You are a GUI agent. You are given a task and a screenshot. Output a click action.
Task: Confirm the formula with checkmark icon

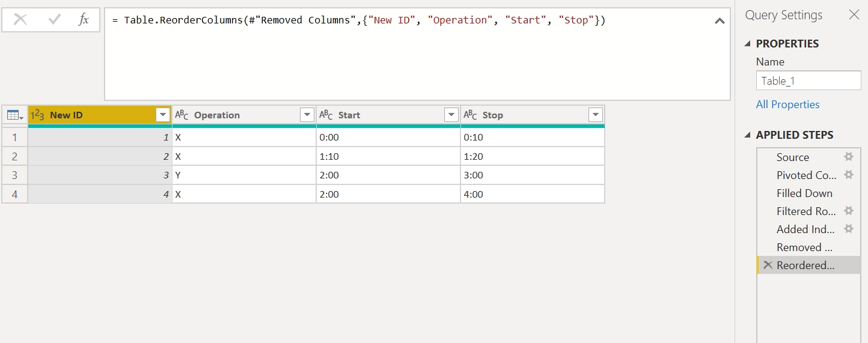[x=54, y=20]
